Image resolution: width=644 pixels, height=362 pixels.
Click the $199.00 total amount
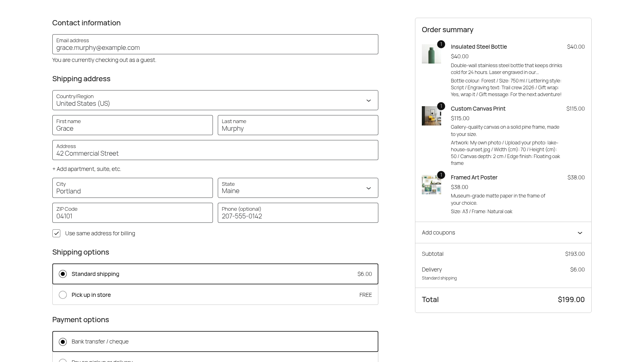point(571,299)
